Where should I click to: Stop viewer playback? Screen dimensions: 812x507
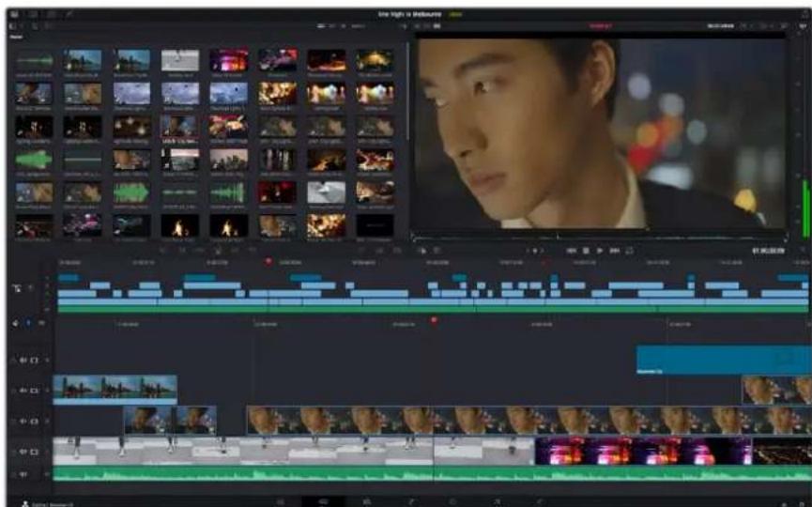pyautogui.click(x=586, y=251)
